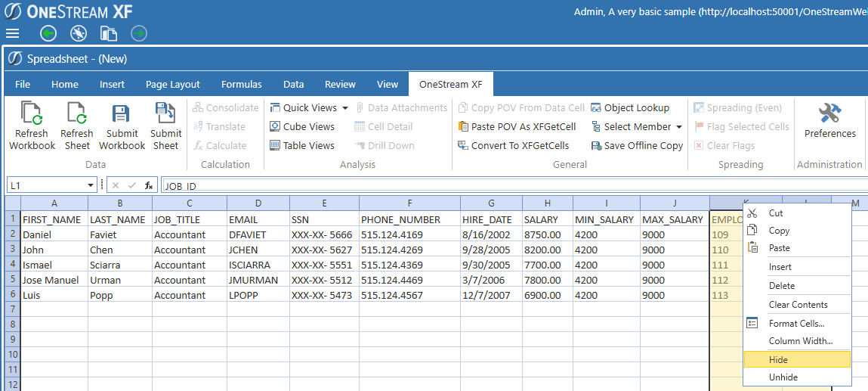Expand the Select Member dropdown
Screen dimensions: 868x391
point(679,127)
